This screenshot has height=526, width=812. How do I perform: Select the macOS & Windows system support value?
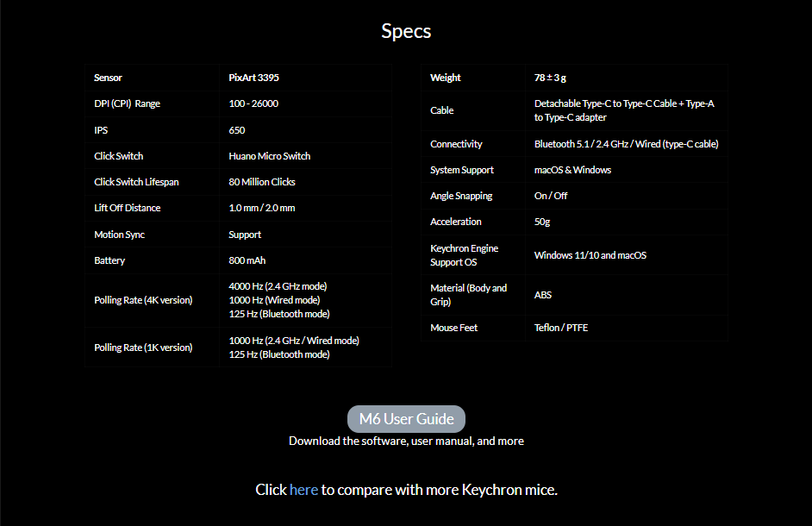pyautogui.click(x=572, y=170)
